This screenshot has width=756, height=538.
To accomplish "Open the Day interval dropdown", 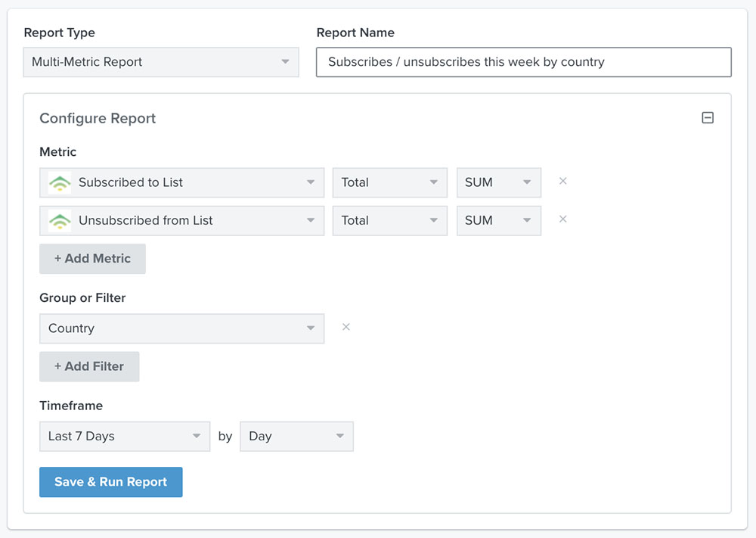I will [x=296, y=437].
